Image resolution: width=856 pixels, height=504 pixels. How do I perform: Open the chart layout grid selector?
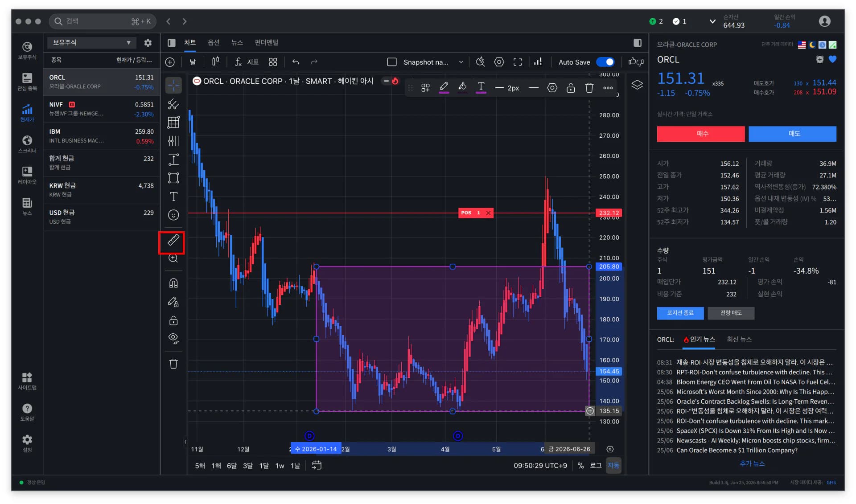(x=273, y=62)
